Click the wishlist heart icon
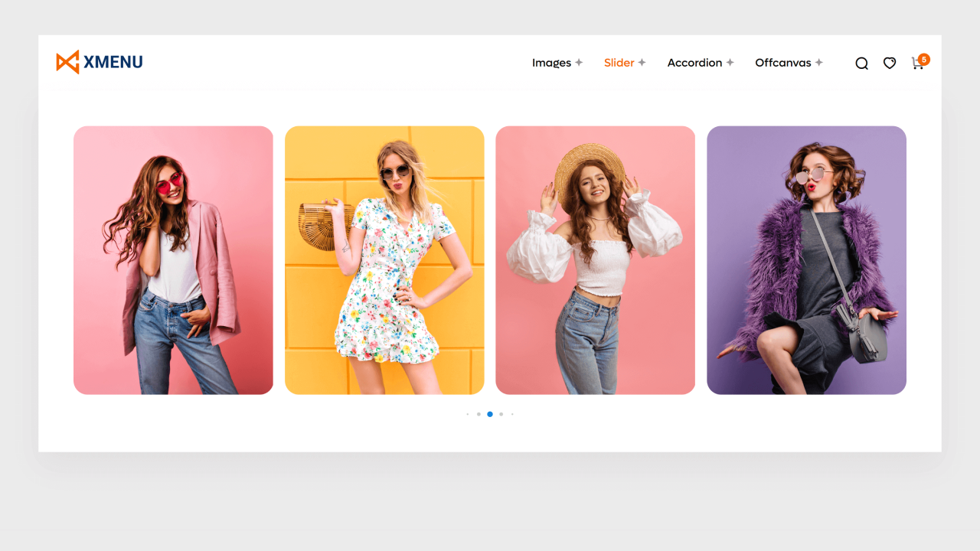Viewport: 980px width, 551px height. pos(889,64)
